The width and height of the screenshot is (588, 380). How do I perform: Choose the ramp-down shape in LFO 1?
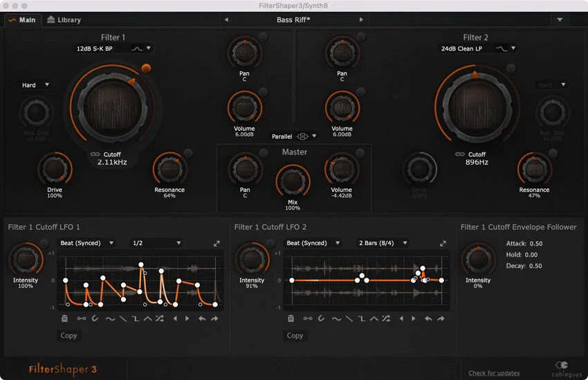(123, 319)
